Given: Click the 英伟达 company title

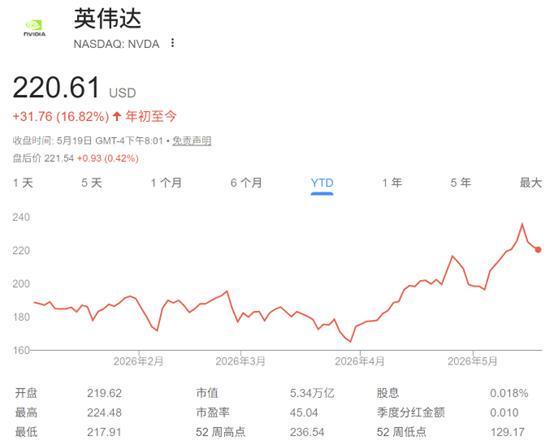Looking at the screenshot, I should click(x=107, y=18).
